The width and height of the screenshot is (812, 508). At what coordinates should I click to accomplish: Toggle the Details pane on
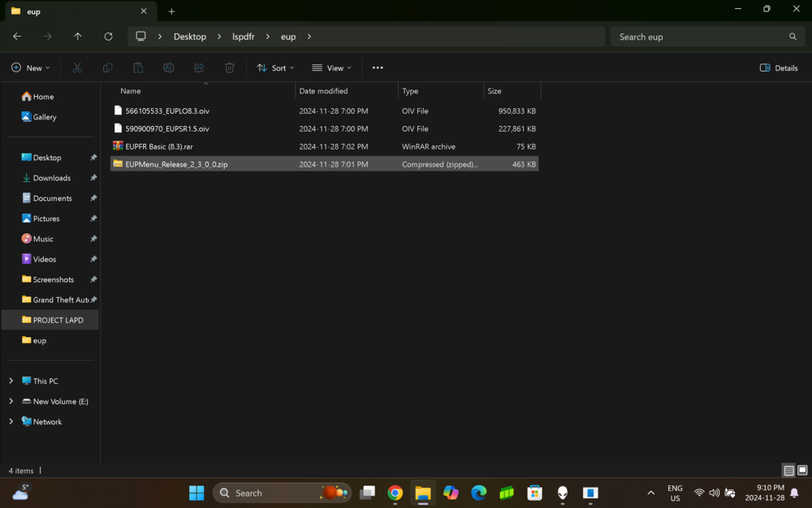tap(777, 67)
